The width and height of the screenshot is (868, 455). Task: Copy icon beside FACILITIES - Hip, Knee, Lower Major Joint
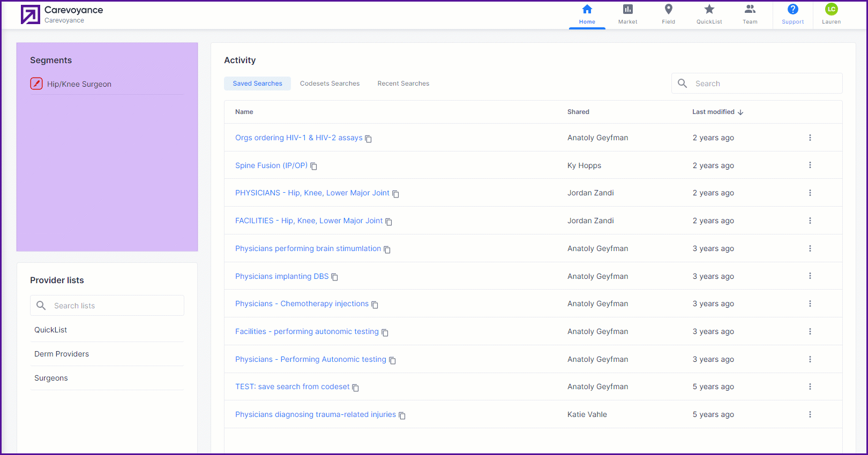click(389, 222)
